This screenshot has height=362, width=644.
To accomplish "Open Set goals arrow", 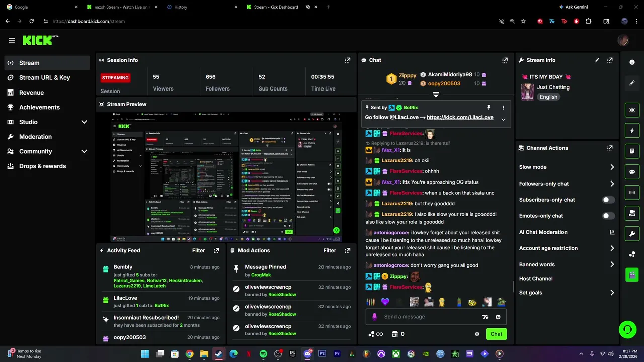I will (612, 293).
